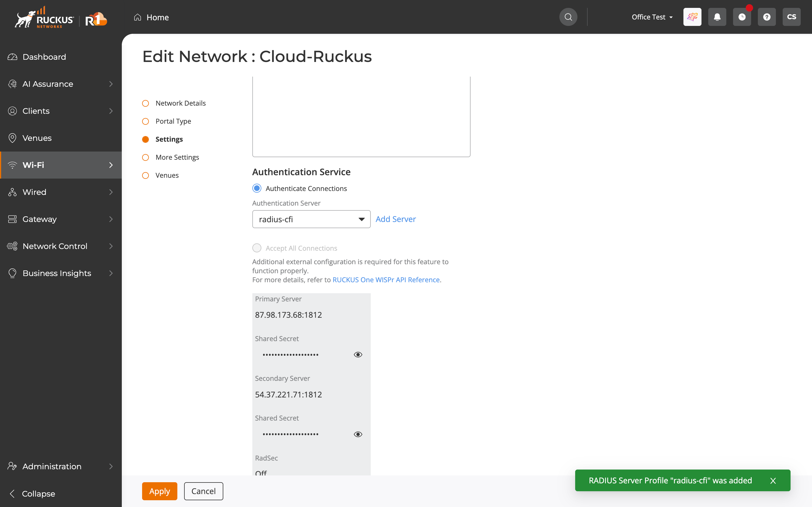Open the CS user profile icon
The height and width of the screenshot is (507, 812).
tap(791, 17)
